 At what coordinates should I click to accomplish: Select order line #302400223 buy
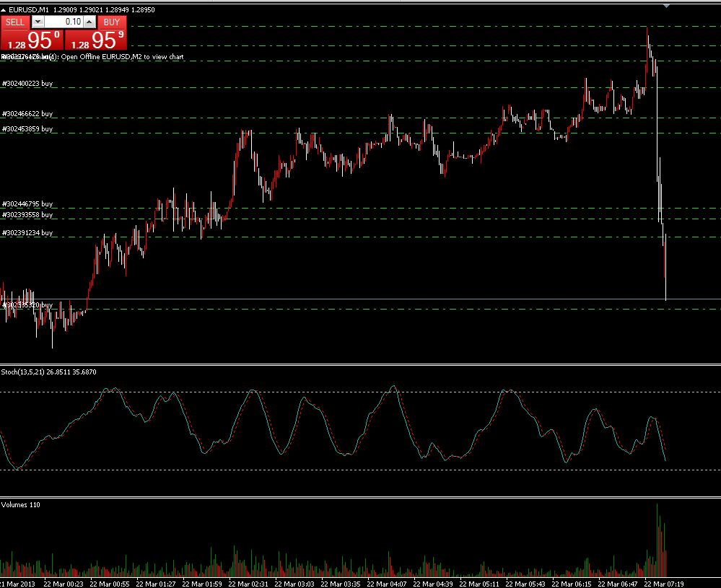click(x=27, y=83)
